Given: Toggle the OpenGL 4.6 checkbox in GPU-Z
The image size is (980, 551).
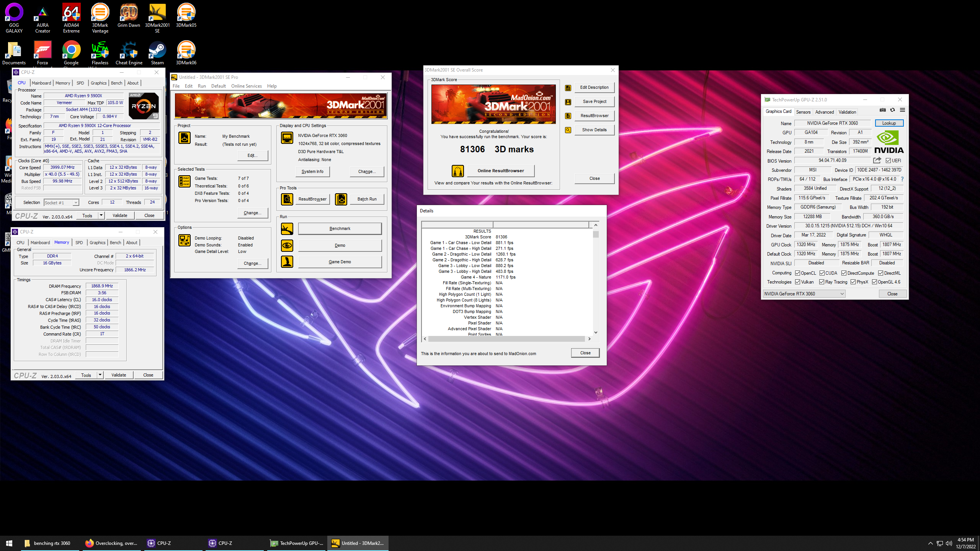Looking at the screenshot, I should [875, 282].
